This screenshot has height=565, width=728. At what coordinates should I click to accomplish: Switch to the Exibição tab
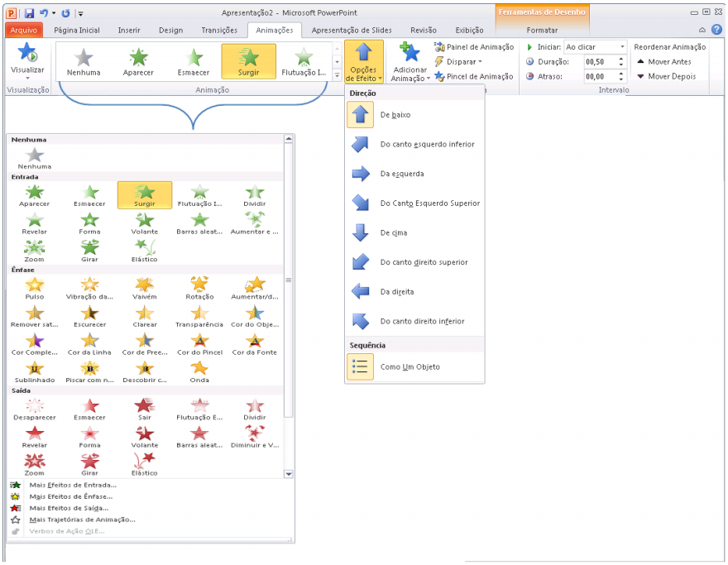point(469,30)
